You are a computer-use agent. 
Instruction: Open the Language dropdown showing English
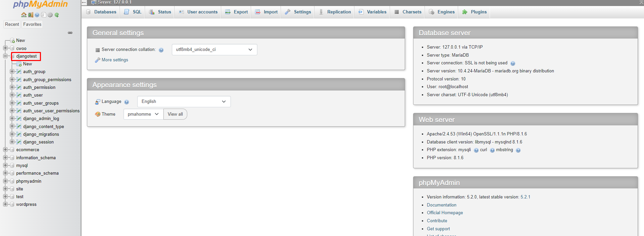point(184,102)
